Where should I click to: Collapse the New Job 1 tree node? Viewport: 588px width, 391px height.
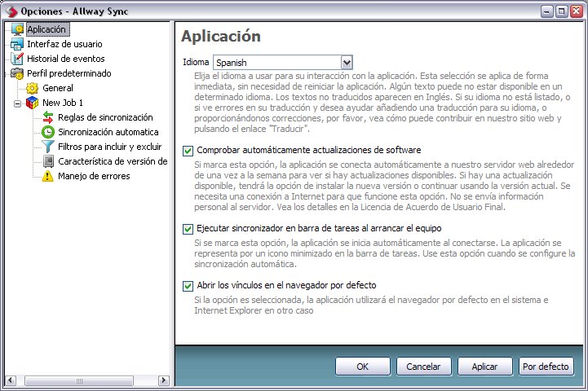[18, 103]
